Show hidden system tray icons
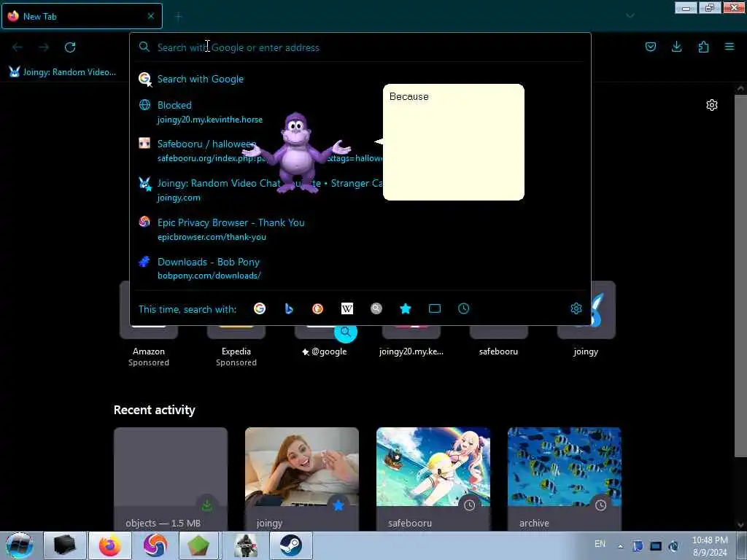Image resolution: width=747 pixels, height=560 pixels. tap(620, 546)
